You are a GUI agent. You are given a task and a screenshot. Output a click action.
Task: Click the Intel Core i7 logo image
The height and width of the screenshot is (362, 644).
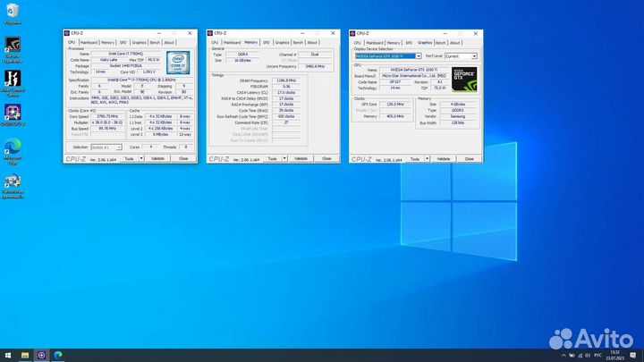[x=178, y=63]
